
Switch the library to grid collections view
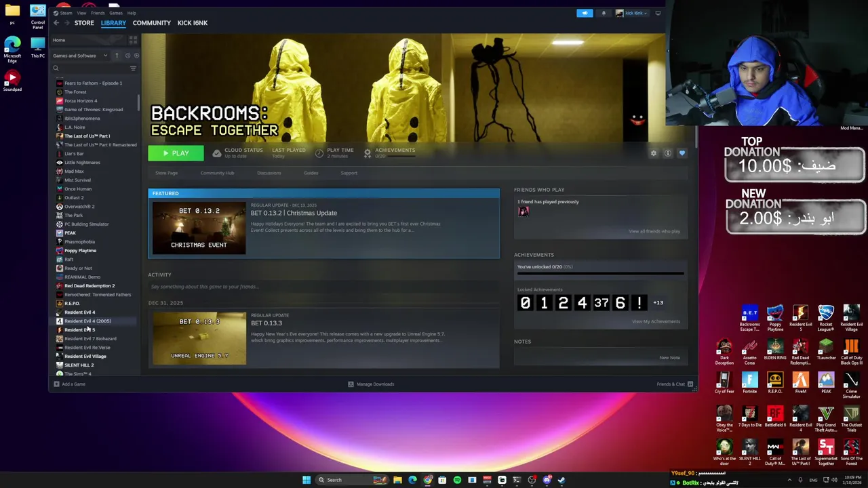click(x=133, y=40)
